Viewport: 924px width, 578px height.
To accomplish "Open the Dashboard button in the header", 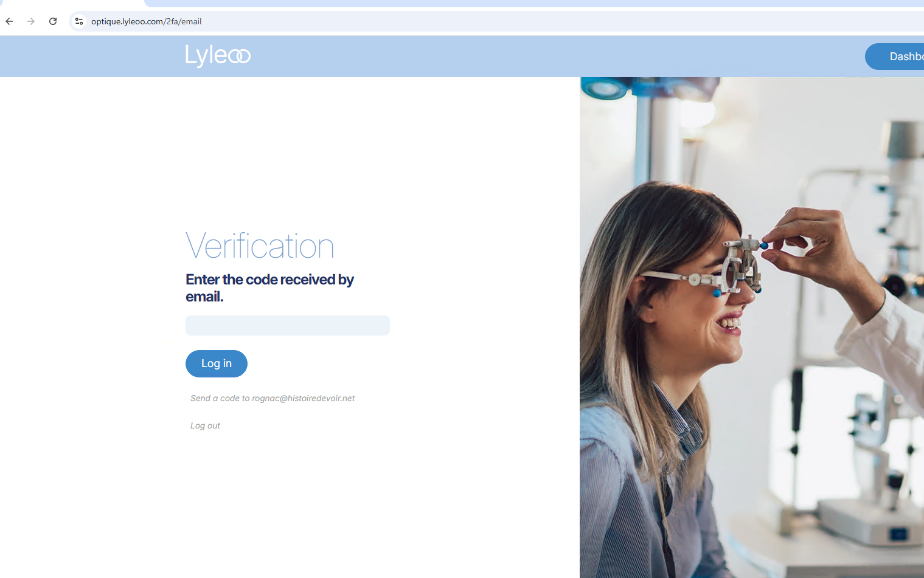I will [894, 57].
